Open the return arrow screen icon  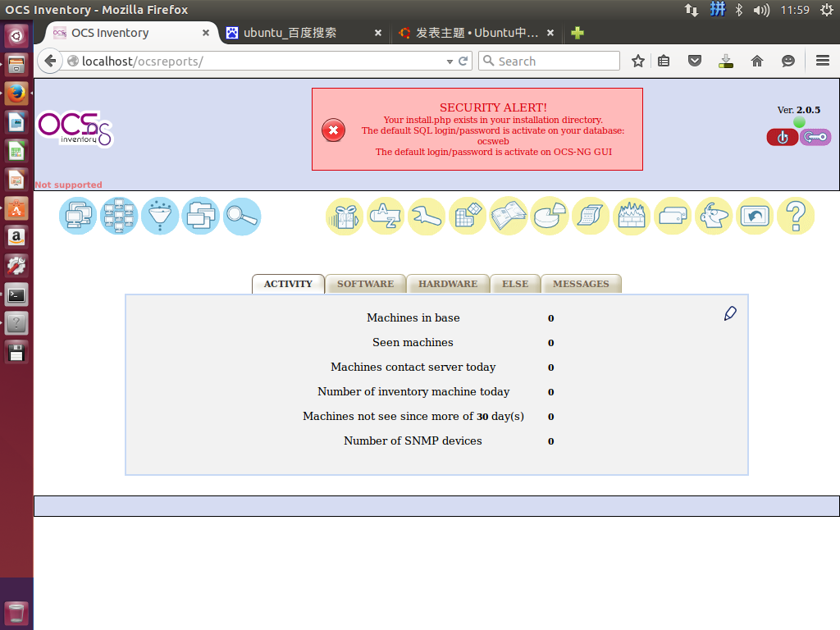coord(755,216)
